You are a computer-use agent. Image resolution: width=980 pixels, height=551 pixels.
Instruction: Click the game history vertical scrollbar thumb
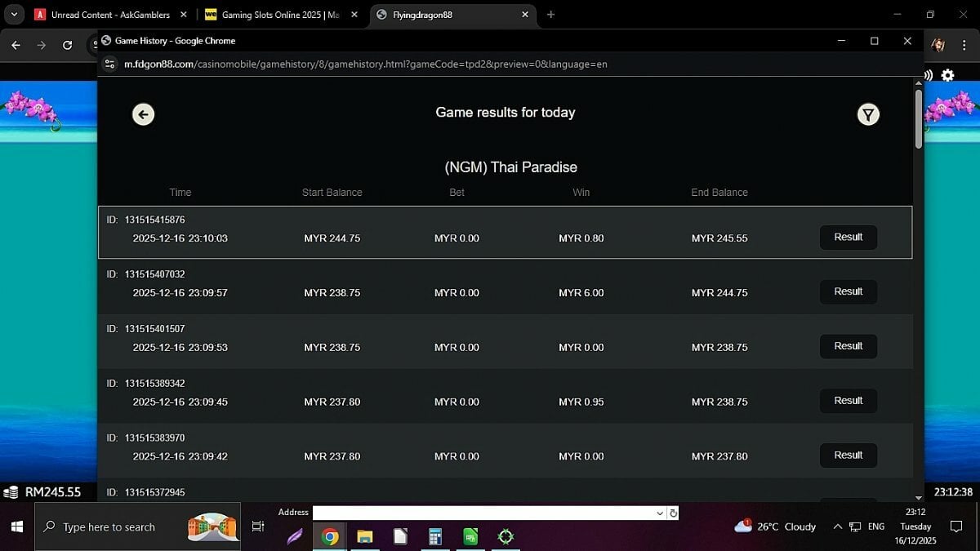click(x=919, y=118)
